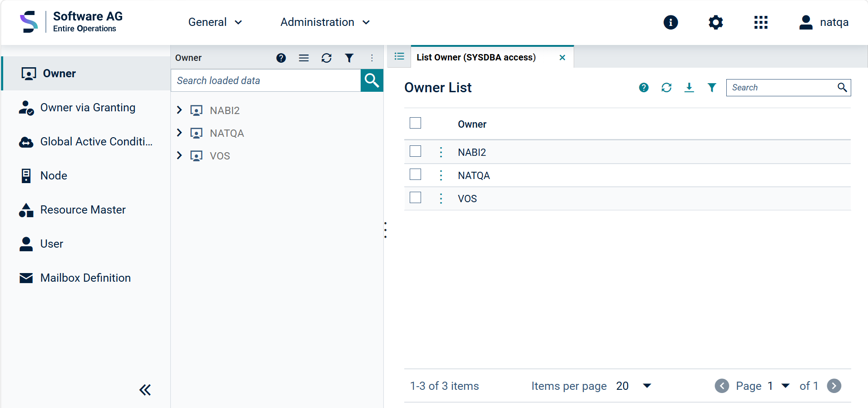
Task: Open the apps grid icon
Action: coord(761,22)
